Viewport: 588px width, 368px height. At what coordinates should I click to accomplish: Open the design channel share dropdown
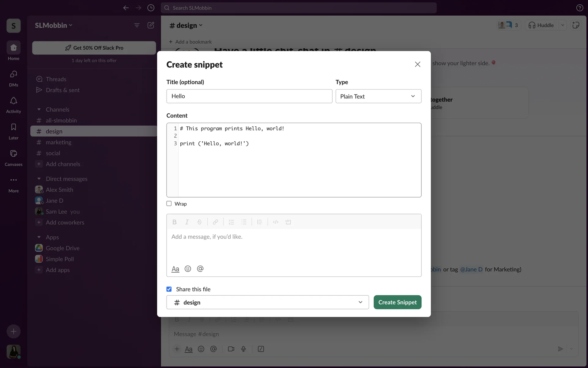click(267, 302)
